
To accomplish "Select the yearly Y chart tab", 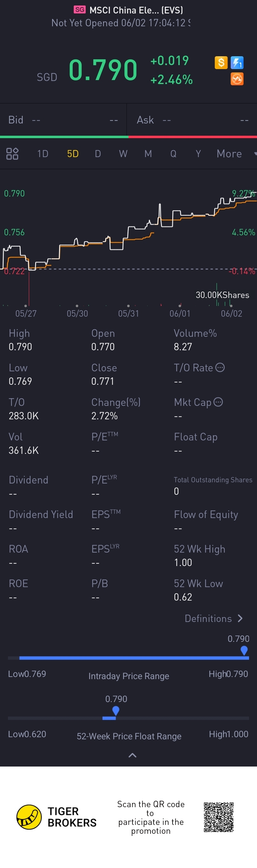I will 198,154.
